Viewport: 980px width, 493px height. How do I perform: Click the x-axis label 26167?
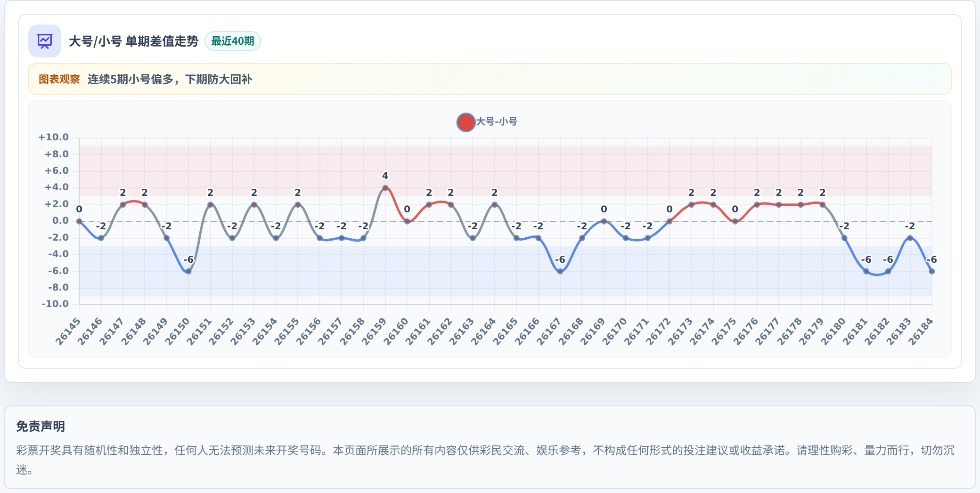click(549, 331)
